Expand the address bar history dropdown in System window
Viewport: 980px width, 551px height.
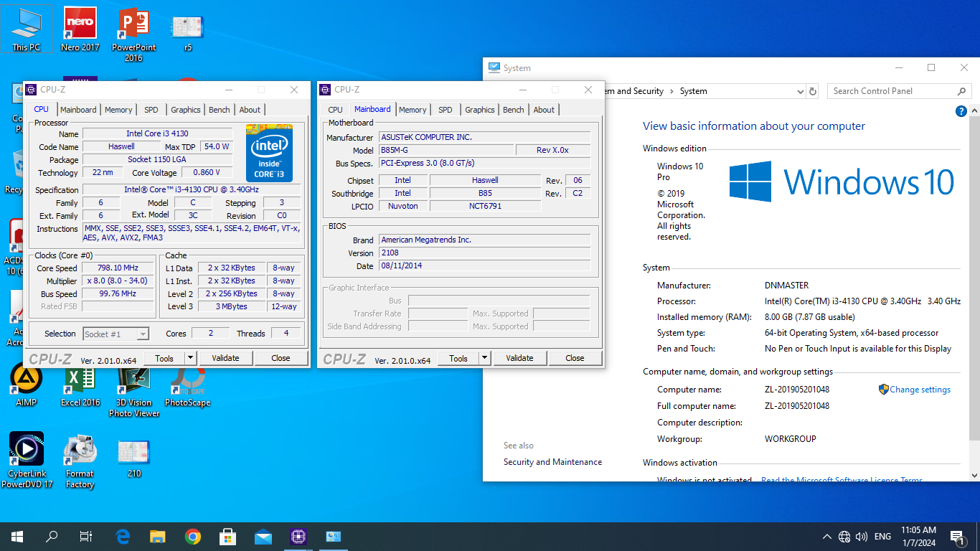coord(801,91)
